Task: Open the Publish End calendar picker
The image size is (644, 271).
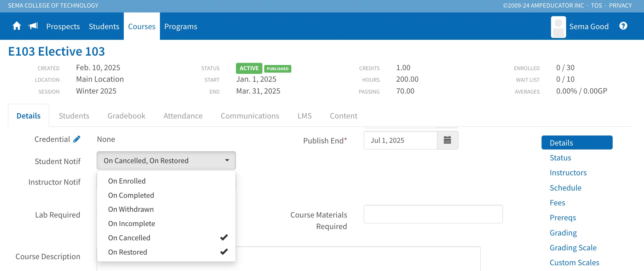Action: (447, 140)
